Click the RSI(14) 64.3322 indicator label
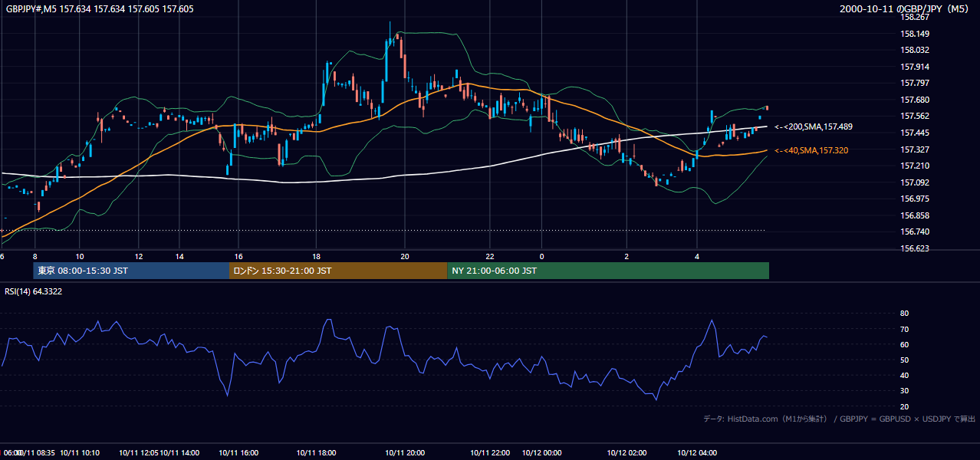Screen dimensions: 980x460 (34, 291)
